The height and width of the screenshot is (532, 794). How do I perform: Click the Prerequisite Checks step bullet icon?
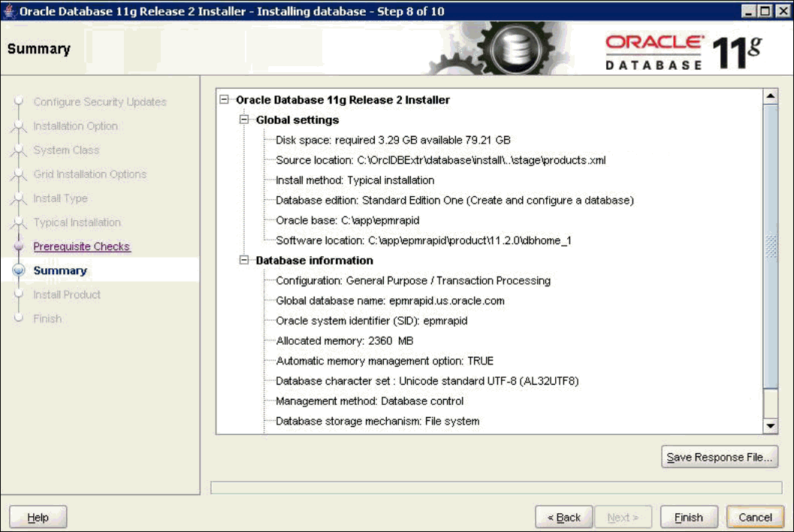(x=19, y=246)
